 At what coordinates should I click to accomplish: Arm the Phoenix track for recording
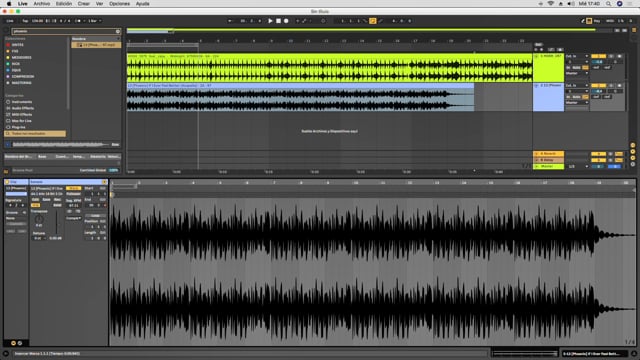[619, 85]
